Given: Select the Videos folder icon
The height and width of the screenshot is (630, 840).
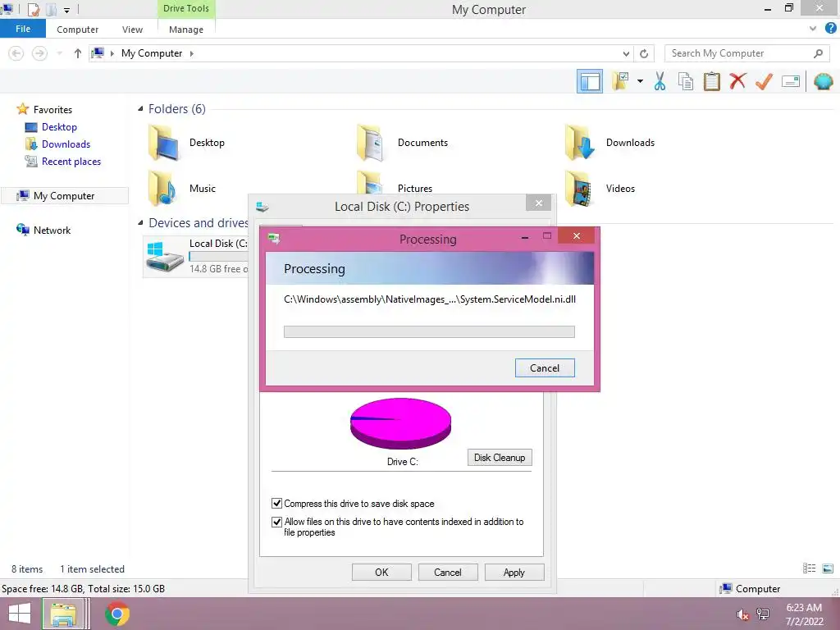Looking at the screenshot, I should pyautogui.click(x=579, y=189).
